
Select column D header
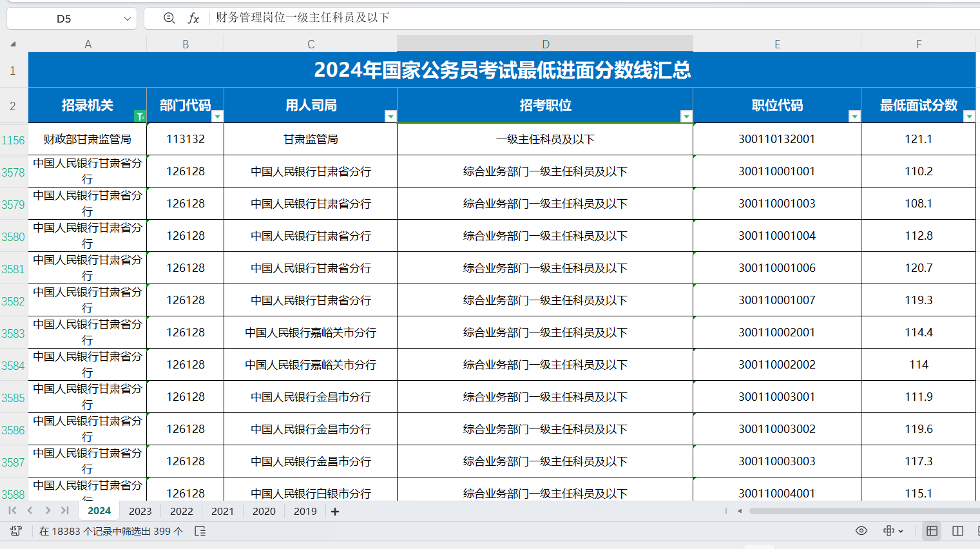[x=545, y=44]
